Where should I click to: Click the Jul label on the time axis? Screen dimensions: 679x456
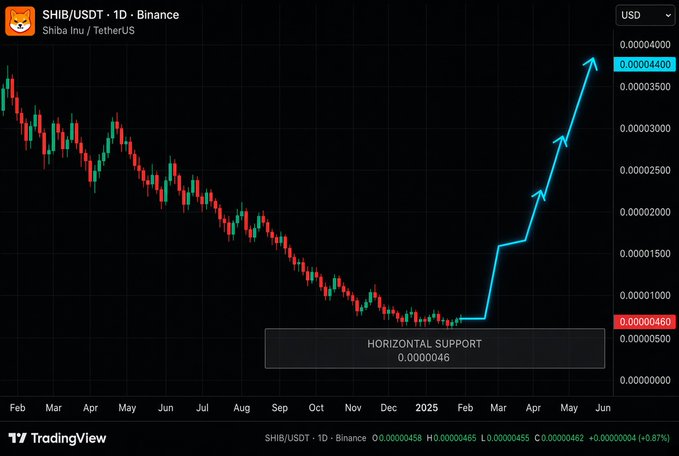[202, 408]
